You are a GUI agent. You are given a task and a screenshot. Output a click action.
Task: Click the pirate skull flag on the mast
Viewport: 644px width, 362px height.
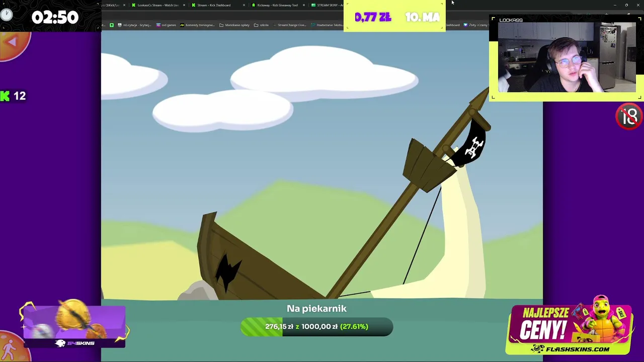pyautogui.click(x=472, y=144)
